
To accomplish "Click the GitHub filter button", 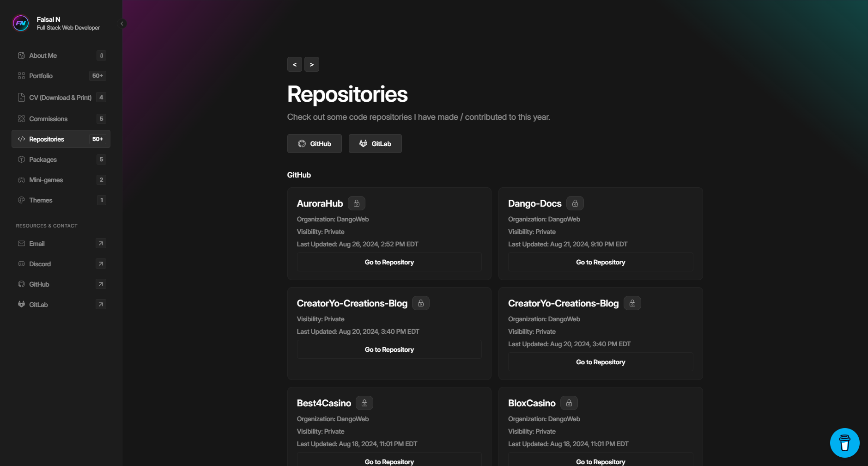I will 314,143.
